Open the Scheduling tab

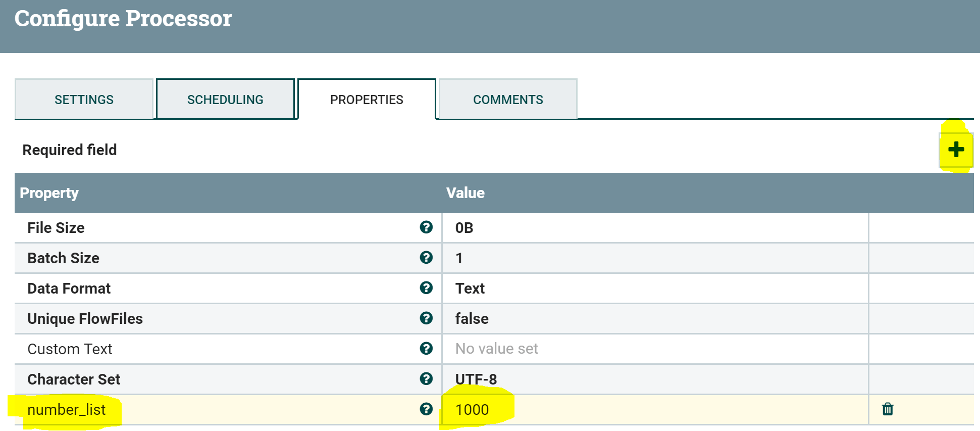[x=225, y=99]
